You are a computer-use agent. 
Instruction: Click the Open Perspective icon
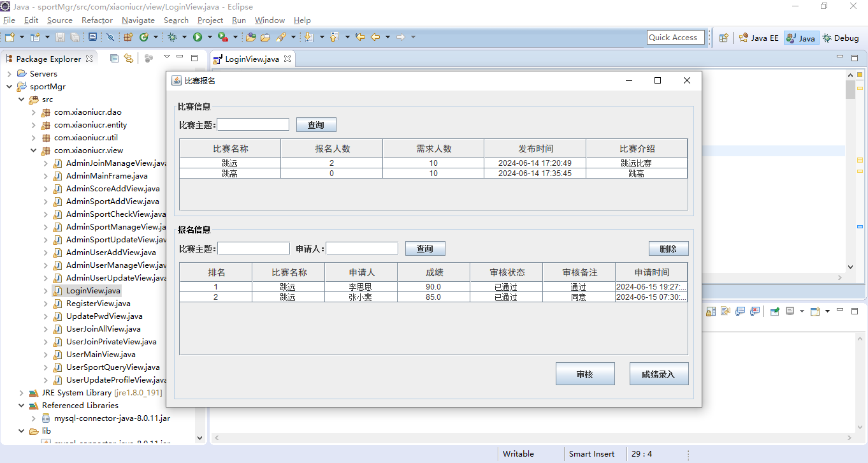tap(723, 38)
